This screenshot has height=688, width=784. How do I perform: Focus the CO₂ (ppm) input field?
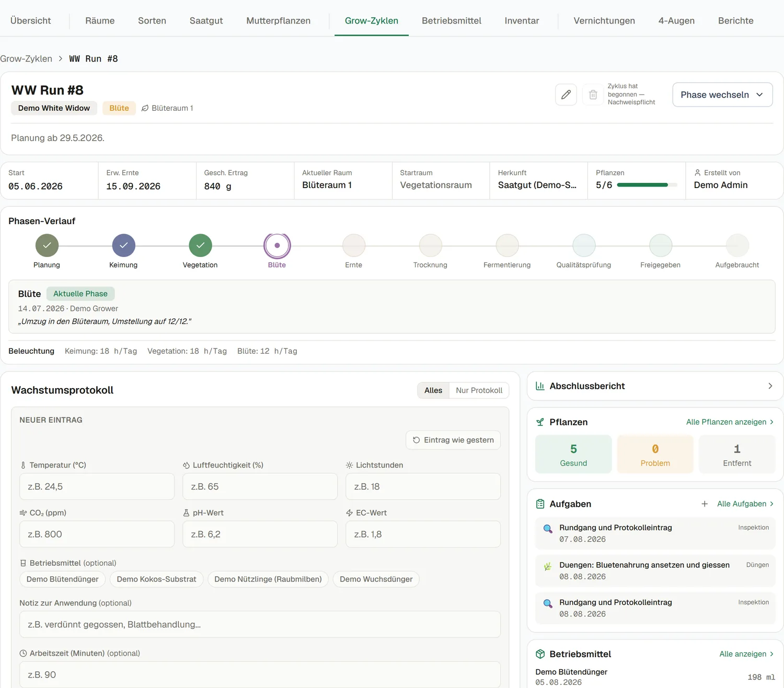97,534
